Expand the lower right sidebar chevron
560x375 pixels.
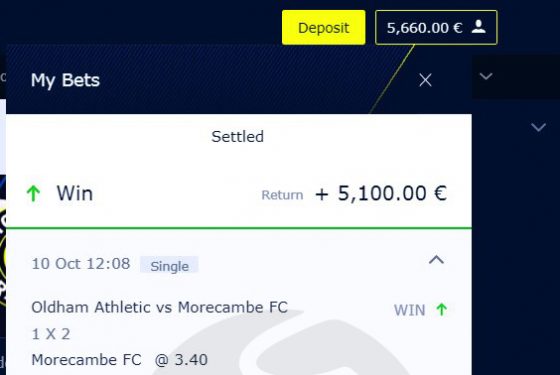[538, 127]
